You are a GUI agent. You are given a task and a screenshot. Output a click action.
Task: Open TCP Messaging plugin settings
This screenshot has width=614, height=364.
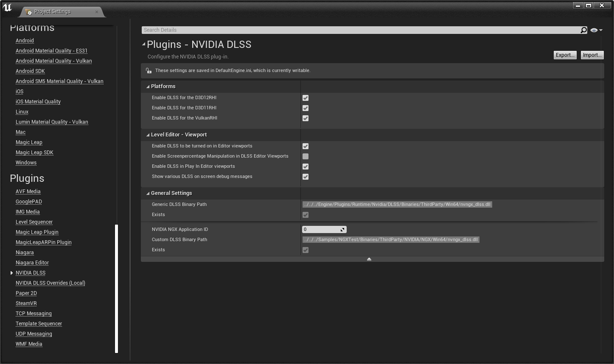tap(34, 314)
